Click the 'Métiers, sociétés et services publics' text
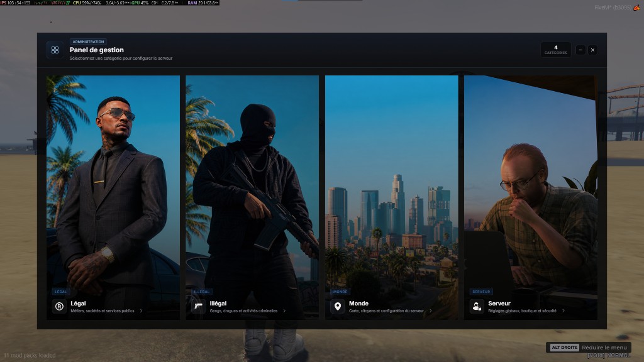 click(103, 310)
